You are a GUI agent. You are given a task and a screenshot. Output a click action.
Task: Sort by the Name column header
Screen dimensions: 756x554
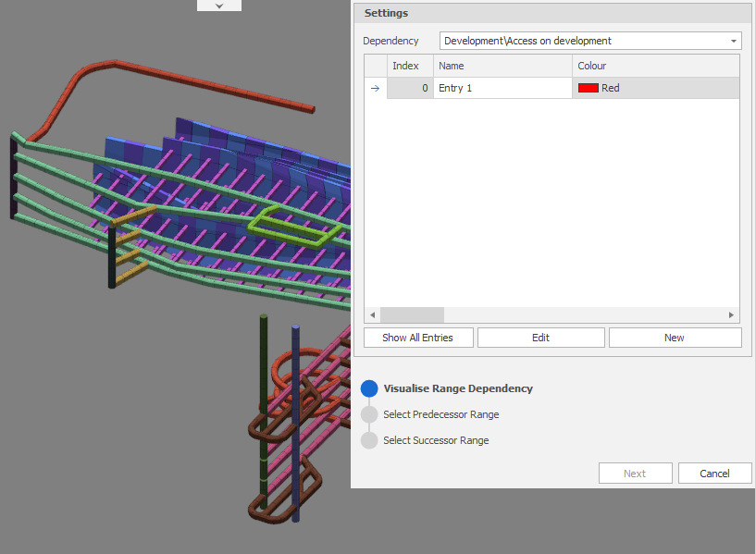502,66
